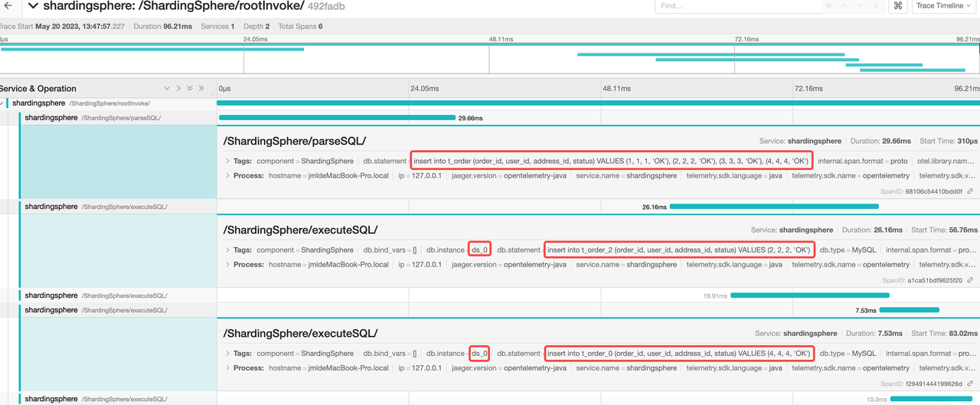Copy link for SpanID 68106c54410bdd0f
This screenshot has height=405, width=980.
click(970, 191)
